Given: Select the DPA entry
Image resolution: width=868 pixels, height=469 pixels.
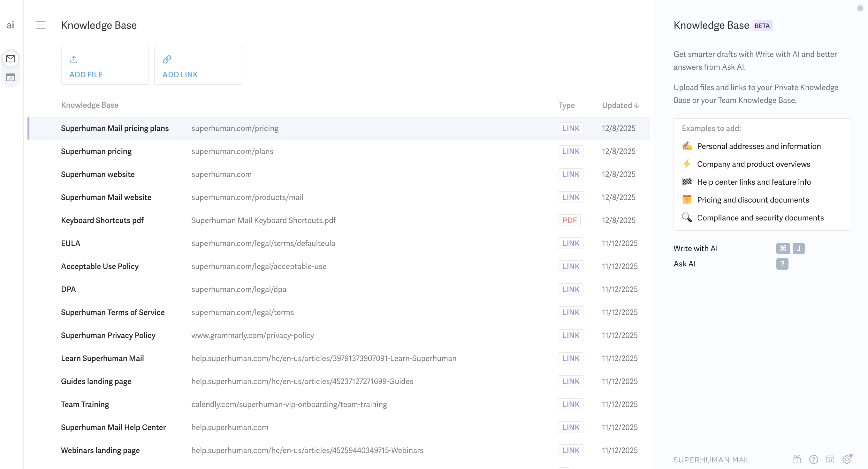Looking at the screenshot, I should (x=338, y=289).
